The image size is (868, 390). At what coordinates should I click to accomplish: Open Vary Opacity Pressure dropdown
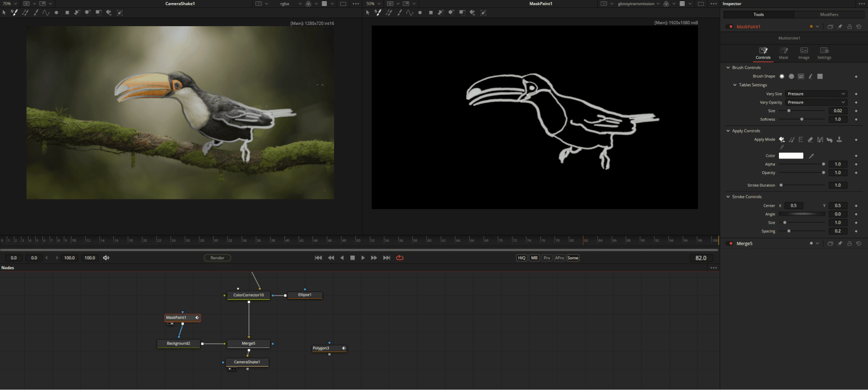816,103
